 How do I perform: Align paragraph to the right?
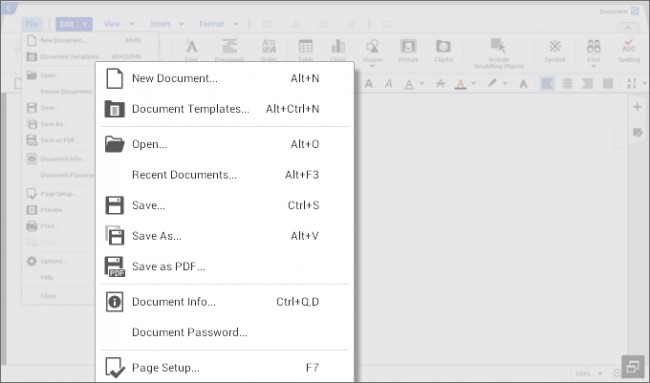587,83
